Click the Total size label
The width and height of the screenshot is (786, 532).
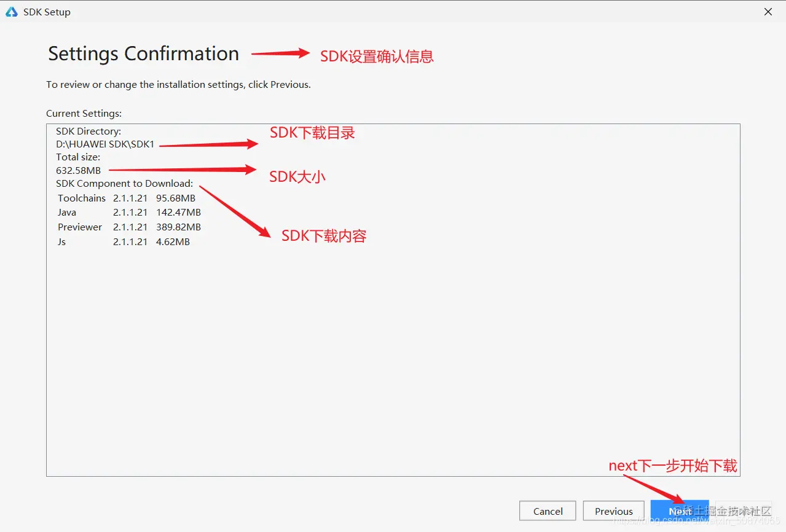[78, 157]
